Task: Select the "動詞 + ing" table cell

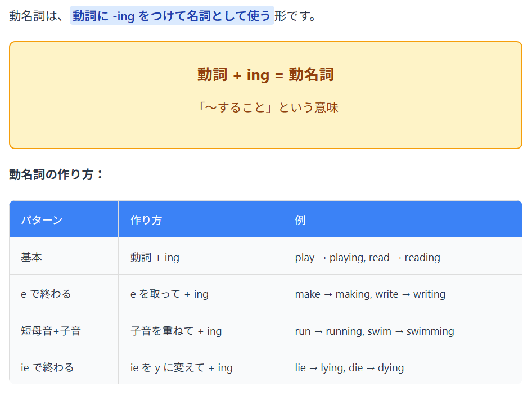Action: pos(155,257)
